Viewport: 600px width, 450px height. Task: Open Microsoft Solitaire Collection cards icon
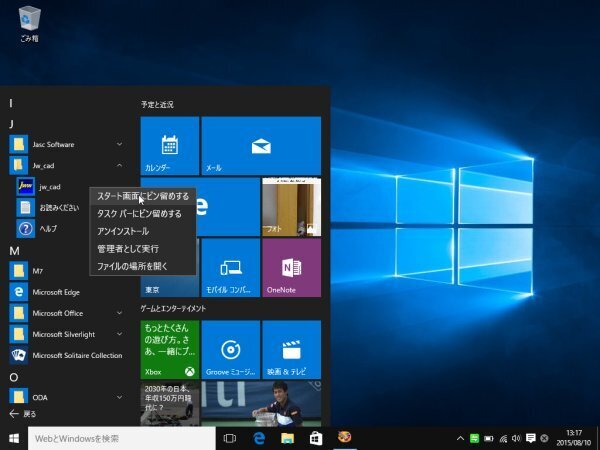[x=18, y=355]
